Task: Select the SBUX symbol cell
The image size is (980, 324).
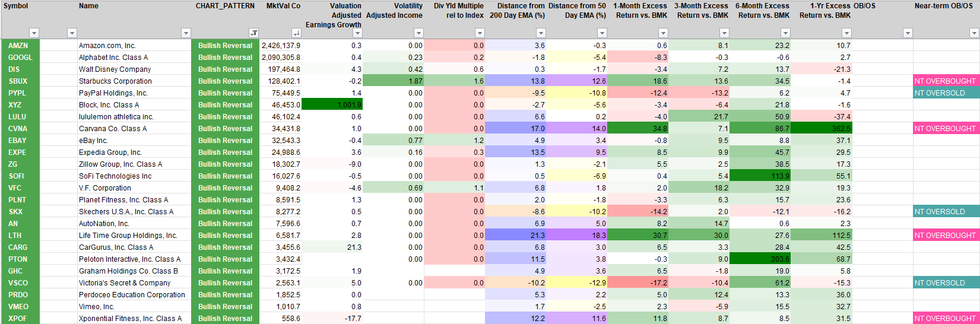Action: 21,81
